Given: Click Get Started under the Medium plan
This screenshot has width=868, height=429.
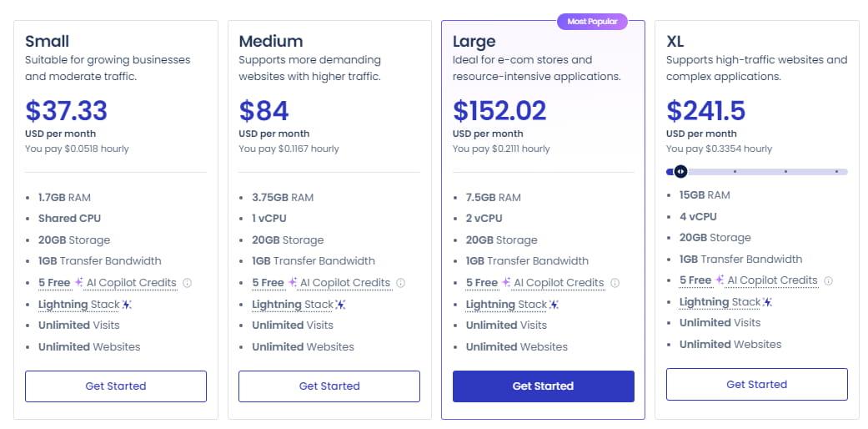Looking at the screenshot, I should tap(329, 386).
